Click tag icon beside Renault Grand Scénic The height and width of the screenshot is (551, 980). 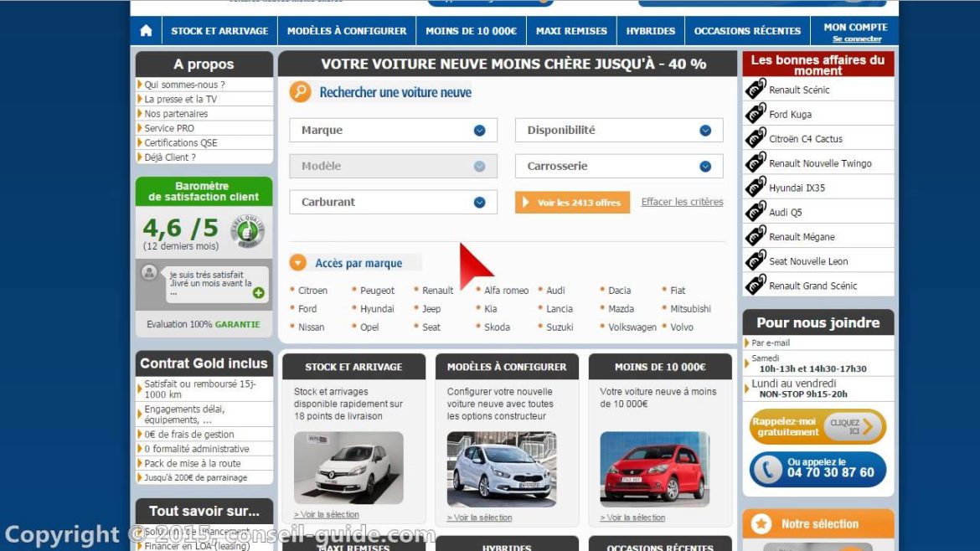(x=756, y=285)
